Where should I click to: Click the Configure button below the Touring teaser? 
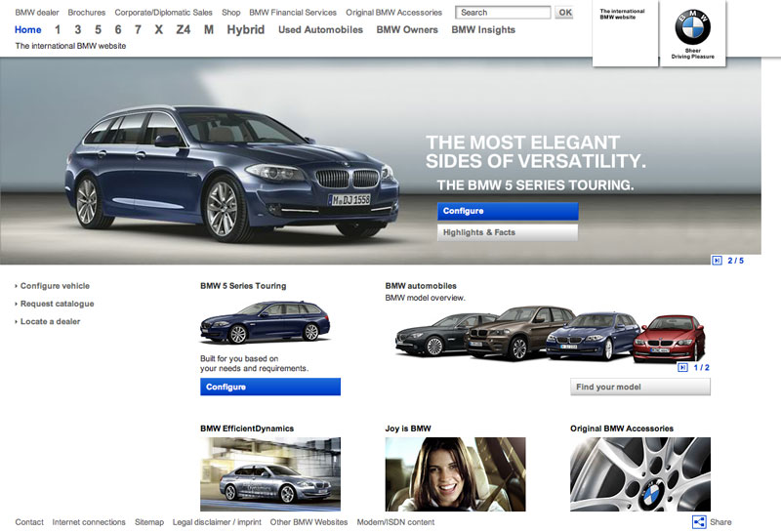point(270,388)
